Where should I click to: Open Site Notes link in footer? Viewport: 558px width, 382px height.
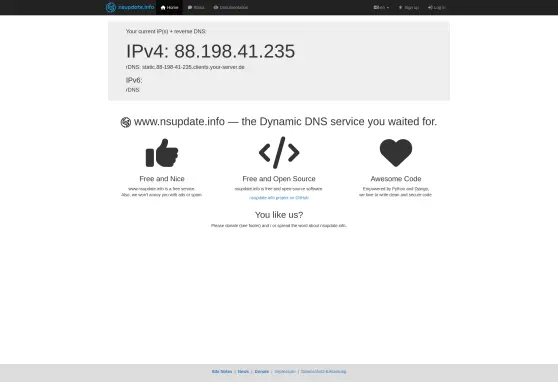pos(222,372)
